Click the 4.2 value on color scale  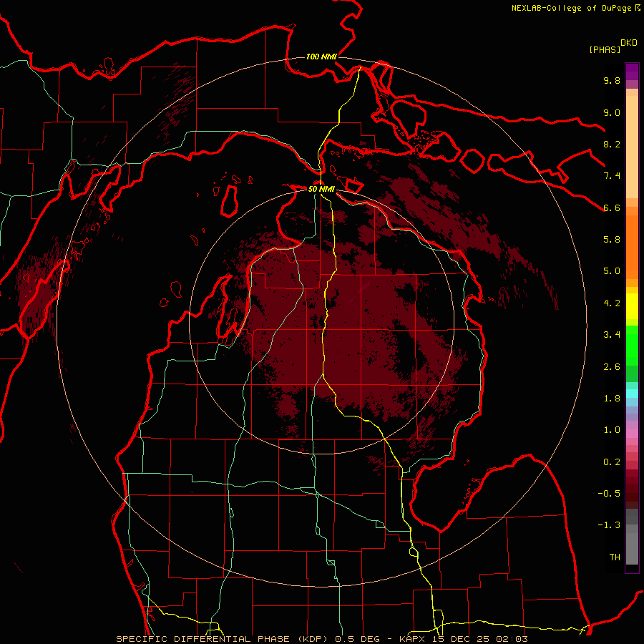coord(612,303)
